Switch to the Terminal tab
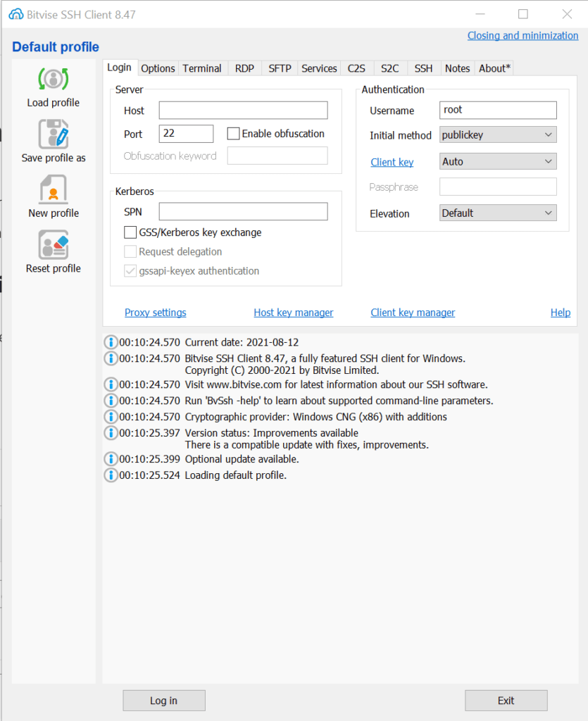This screenshot has height=721, width=588. [x=202, y=68]
